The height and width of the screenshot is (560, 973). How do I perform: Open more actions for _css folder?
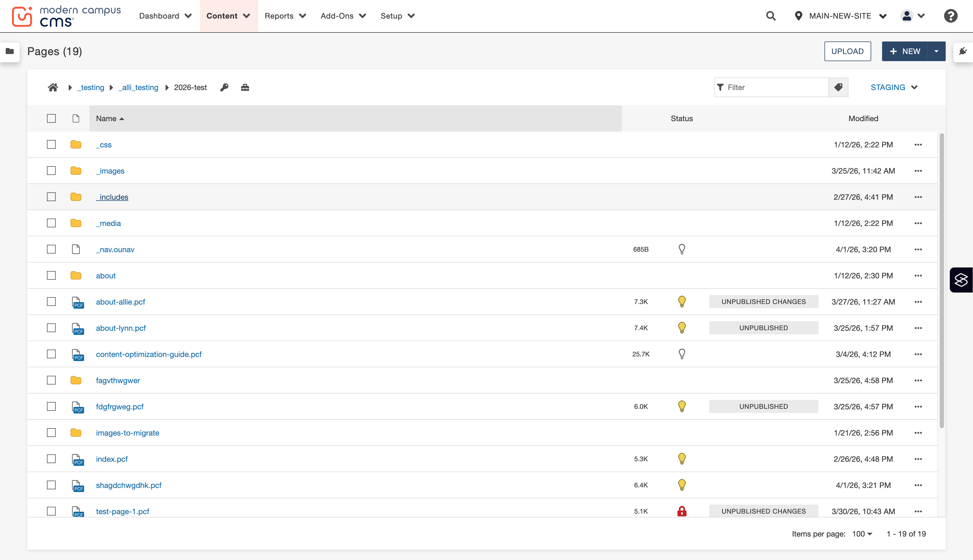click(918, 145)
